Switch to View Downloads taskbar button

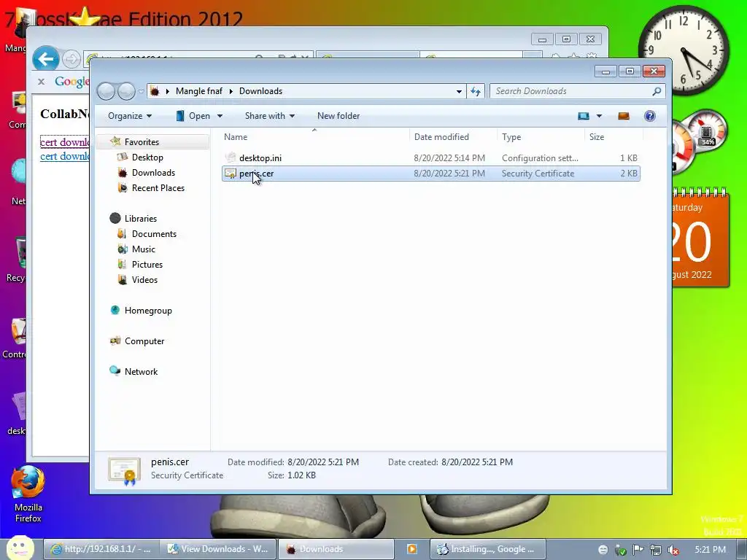217,549
